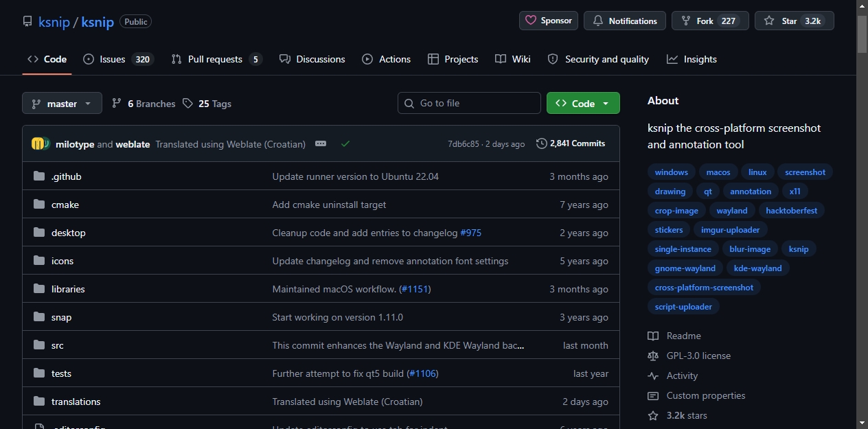Switch to the Issues tab
This screenshot has width=868, height=429.
(118, 59)
